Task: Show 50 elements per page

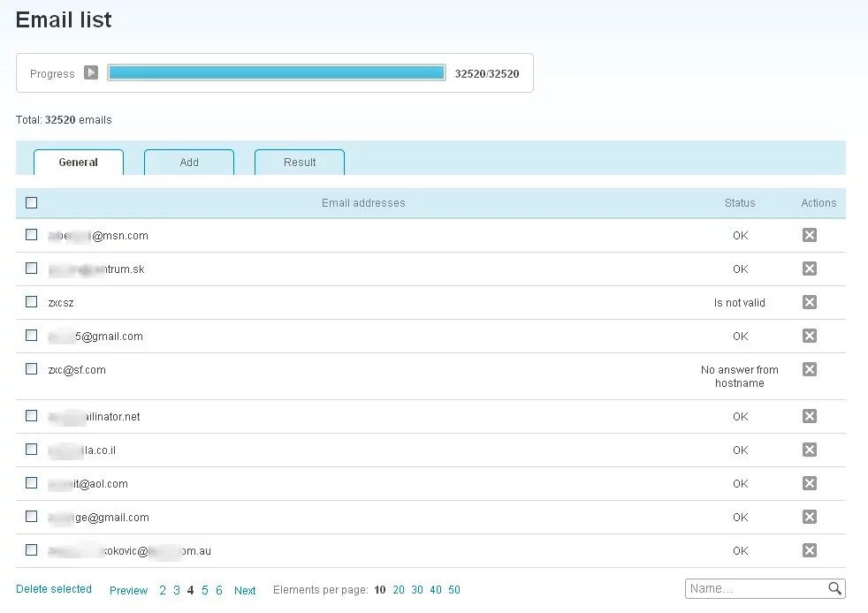Action: point(454,590)
